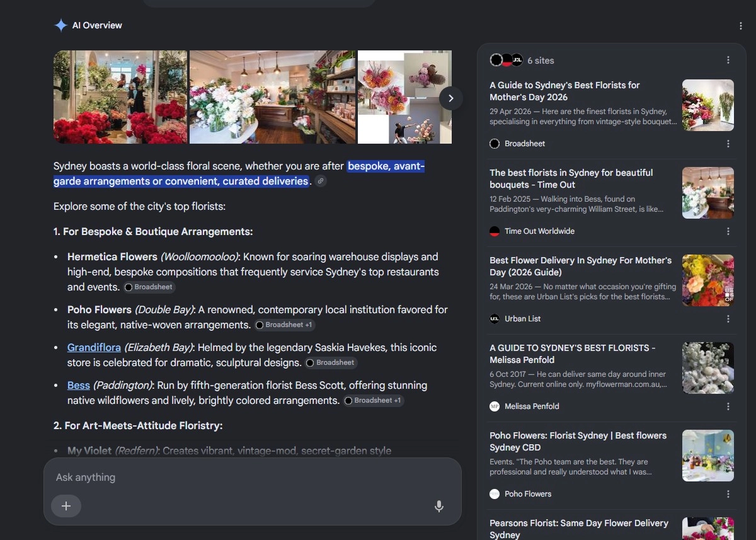Open options for Time Out Worldwide result
Screen dimensions: 756x540
click(x=728, y=231)
